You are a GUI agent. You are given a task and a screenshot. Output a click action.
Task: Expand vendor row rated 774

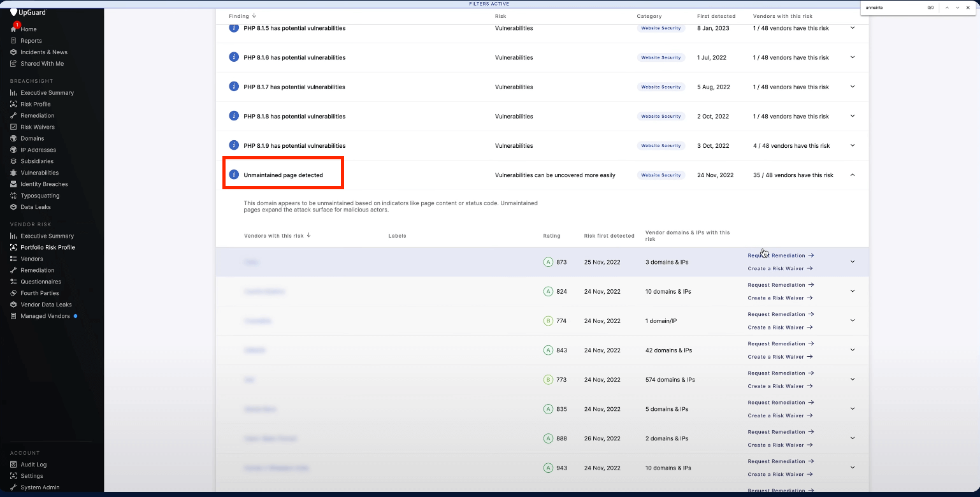pyautogui.click(x=853, y=321)
